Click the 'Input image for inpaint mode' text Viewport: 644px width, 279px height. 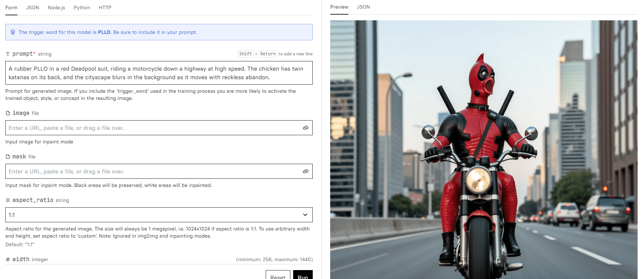(x=39, y=142)
